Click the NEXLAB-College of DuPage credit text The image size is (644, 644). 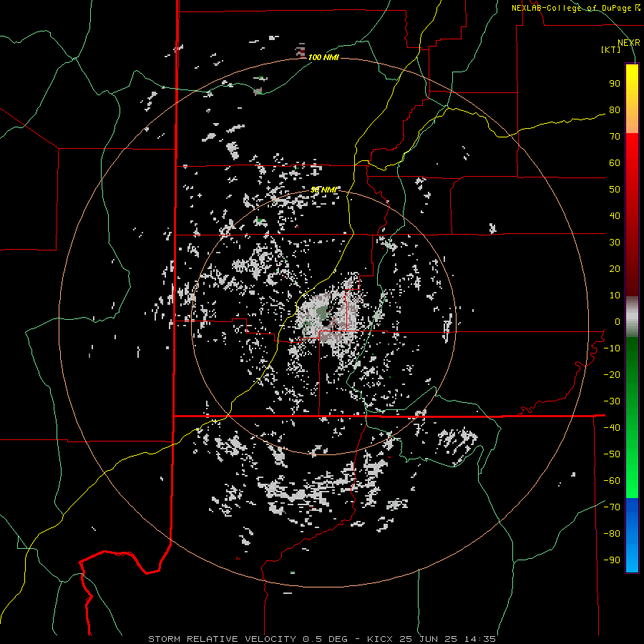[x=576, y=8]
